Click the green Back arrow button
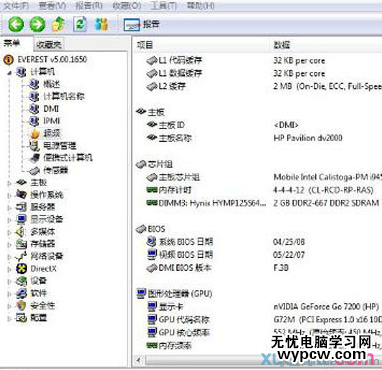 [16, 24]
